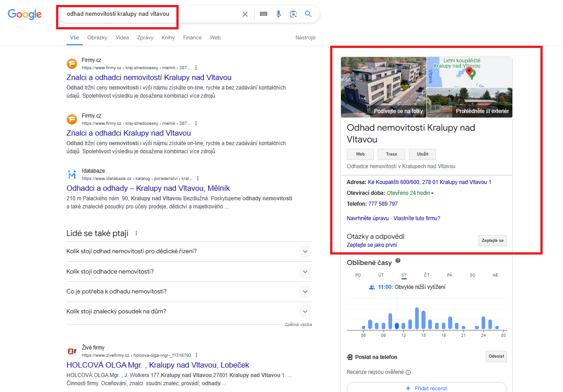
Task: Open more options for the Idatabaze result
Action: click(x=198, y=178)
